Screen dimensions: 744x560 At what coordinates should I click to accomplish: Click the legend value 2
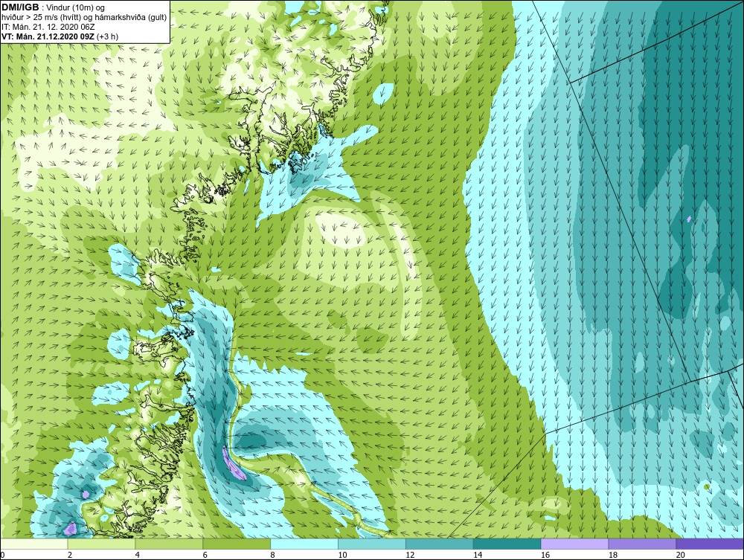coord(70,555)
